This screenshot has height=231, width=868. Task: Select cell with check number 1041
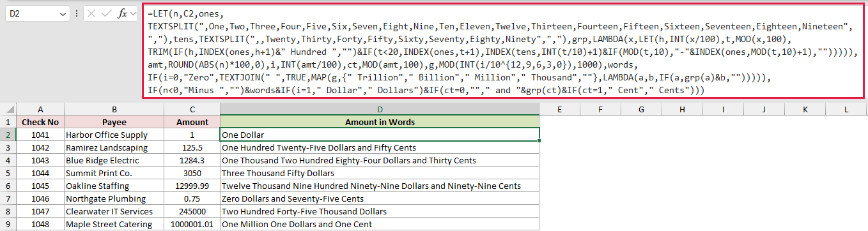[x=41, y=135]
